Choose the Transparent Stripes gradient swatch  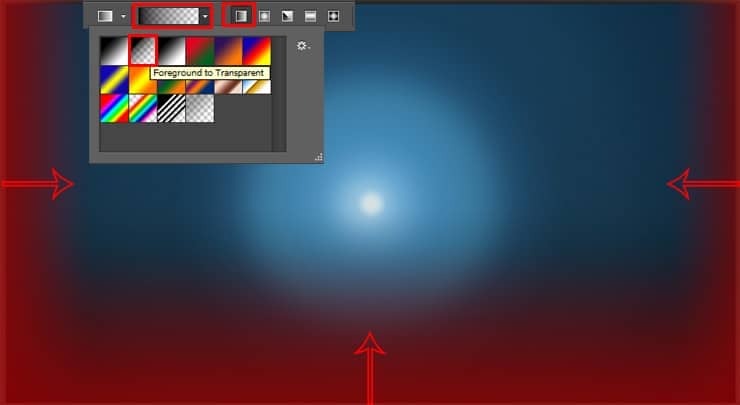coord(171,109)
